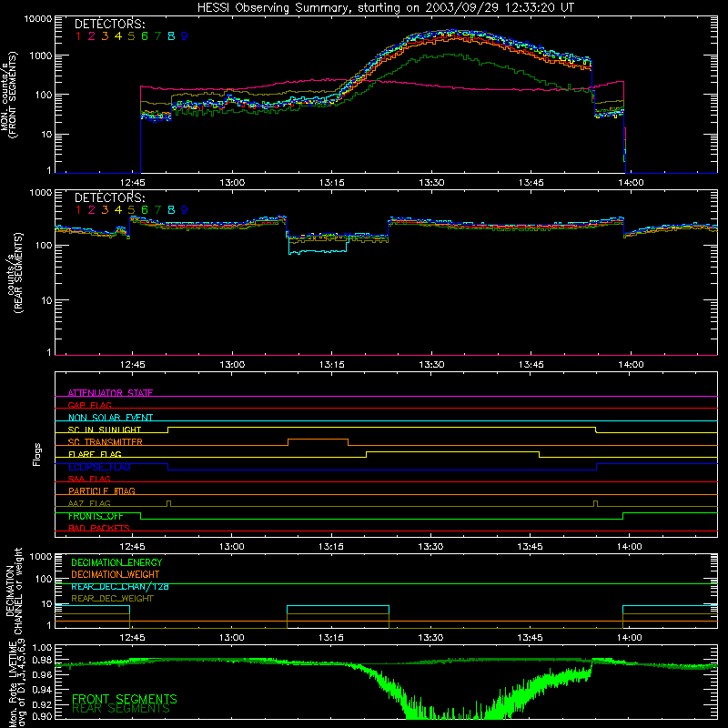
Task: Click the FLARE_FLAG label
Action: (95, 454)
